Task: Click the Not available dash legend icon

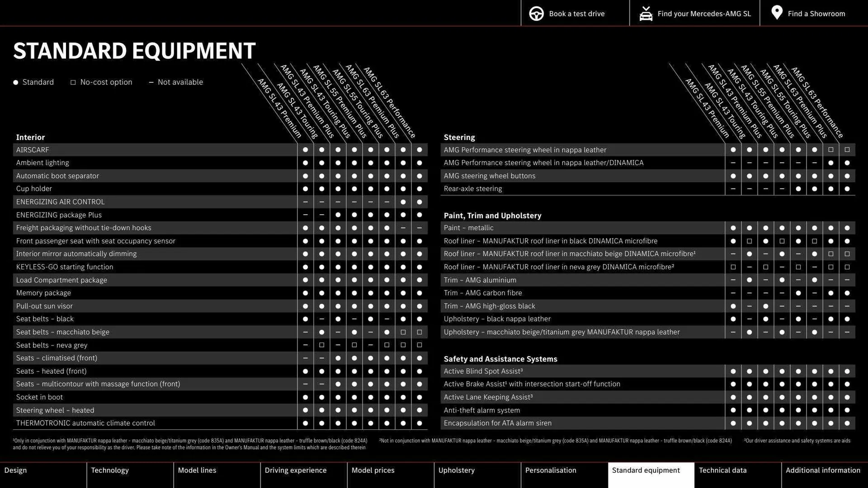Action: tap(151, 82)
